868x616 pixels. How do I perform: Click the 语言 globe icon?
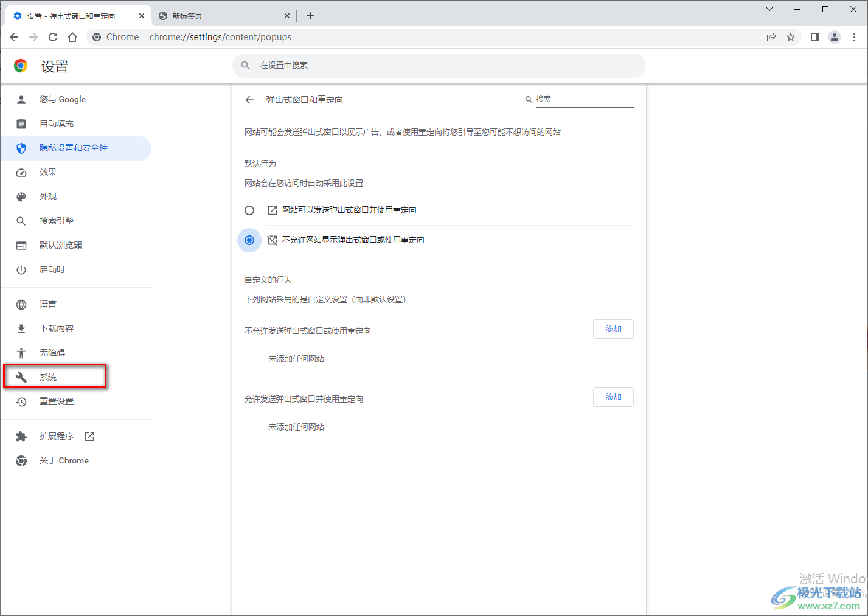click(21, 305)
